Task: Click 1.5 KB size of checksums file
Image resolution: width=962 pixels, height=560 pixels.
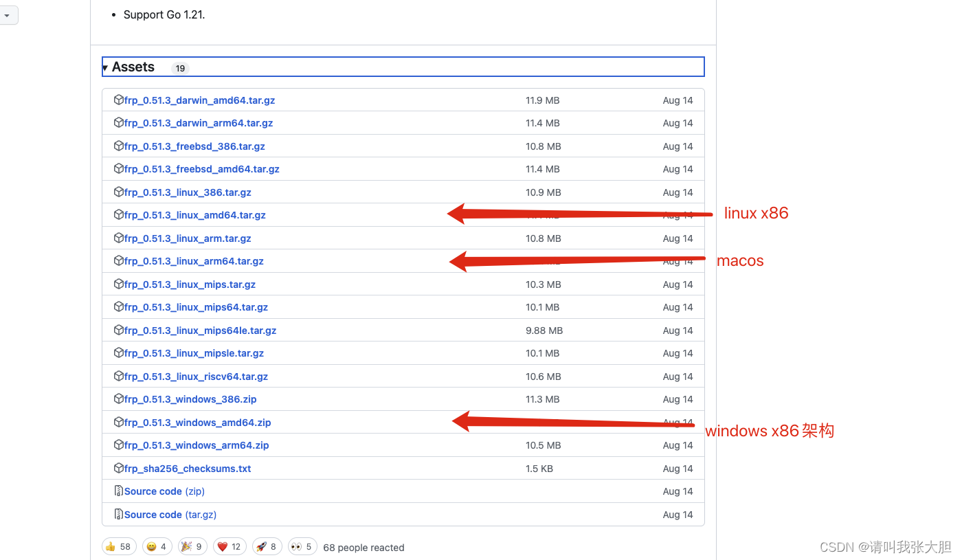Action: point(539,469)
